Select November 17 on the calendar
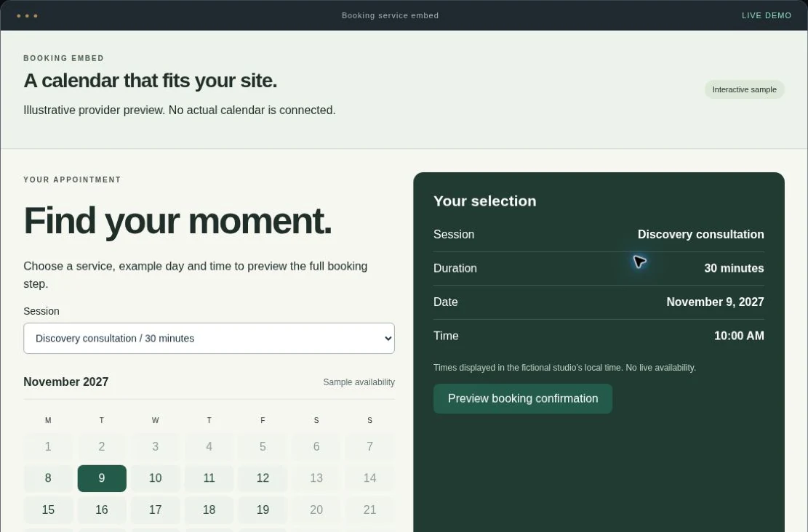This screenshot has height=532, width=808. pyautogui.click(x=155, y=510)
